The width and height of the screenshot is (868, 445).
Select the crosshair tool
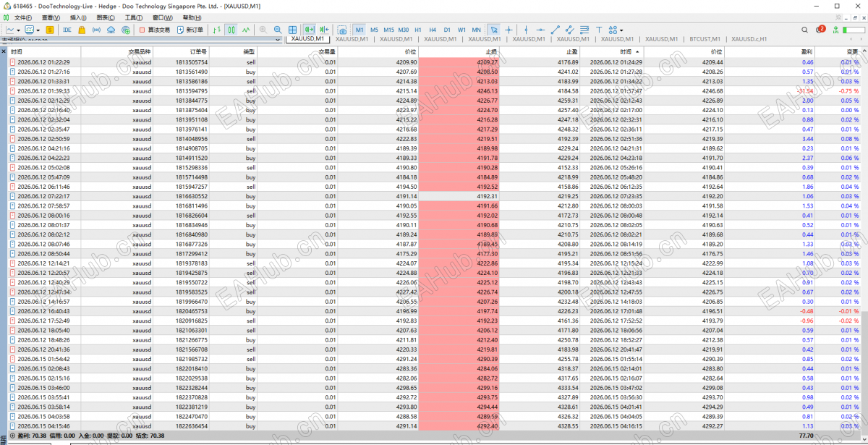(x=509, y=30)
